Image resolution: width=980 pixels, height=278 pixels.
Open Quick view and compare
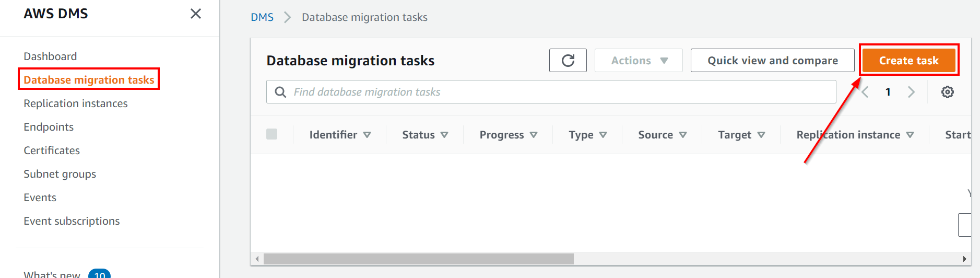tap(773, 61)
